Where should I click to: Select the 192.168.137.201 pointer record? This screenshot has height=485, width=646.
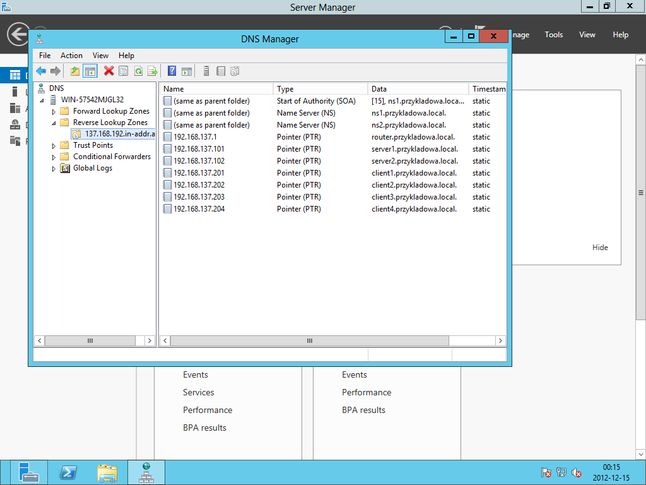point(332,173)
